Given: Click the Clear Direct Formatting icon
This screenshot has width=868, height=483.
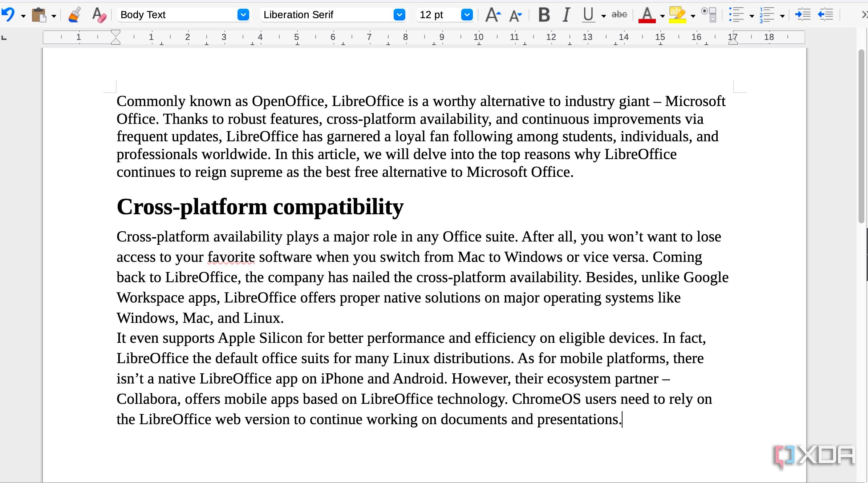Looking at the screenshot, I should pyautogui.click(x=99, y=15).
